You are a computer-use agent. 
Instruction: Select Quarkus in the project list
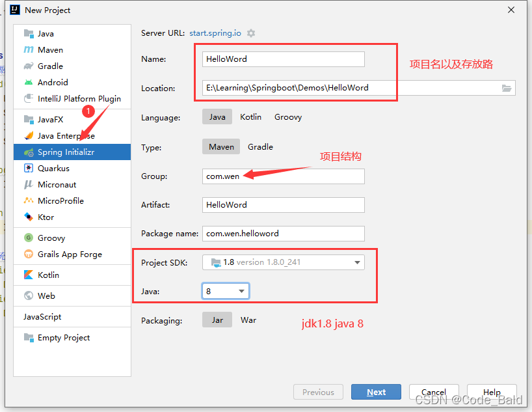pos(72,168)
